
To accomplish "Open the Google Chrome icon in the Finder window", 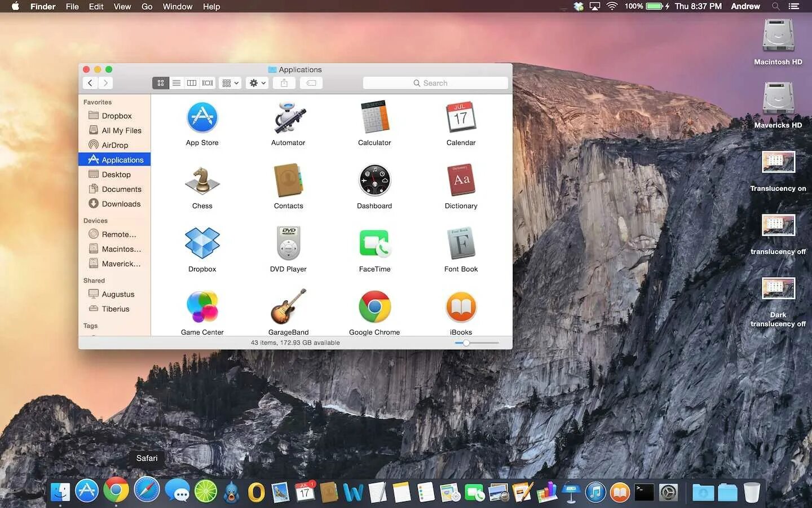I will click(374, 306).
